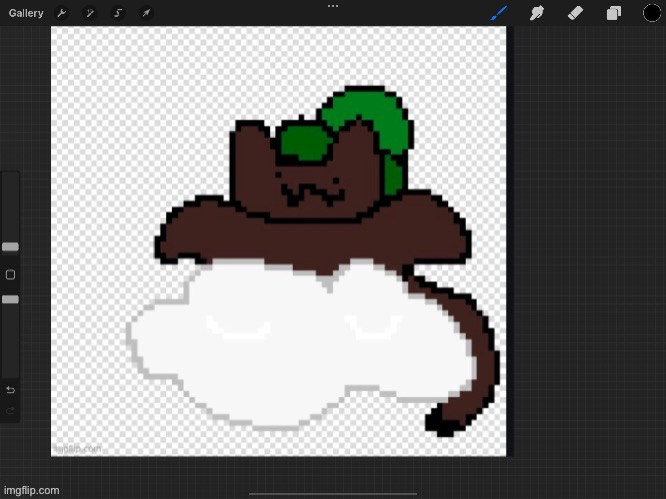The height and width of the screenshot is (499, 666).
Task: Click the imgflip.com watermark text
Action: tap(31, 490)
